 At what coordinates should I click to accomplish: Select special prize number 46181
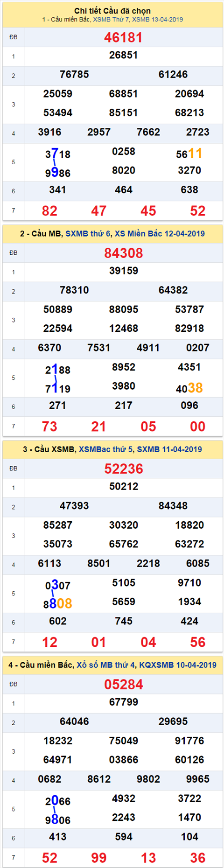pyautogui.click(x=123, y=37)
